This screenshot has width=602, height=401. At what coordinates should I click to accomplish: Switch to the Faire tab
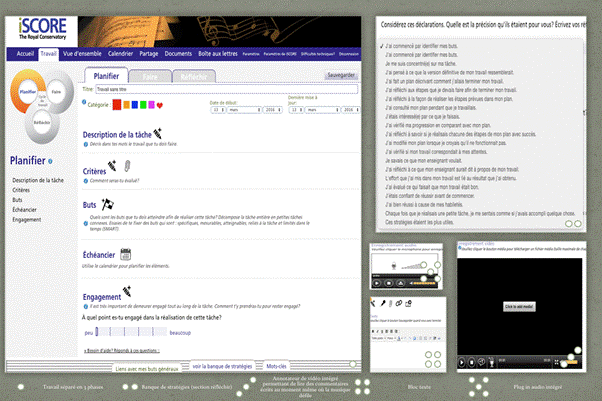point(150,76)
